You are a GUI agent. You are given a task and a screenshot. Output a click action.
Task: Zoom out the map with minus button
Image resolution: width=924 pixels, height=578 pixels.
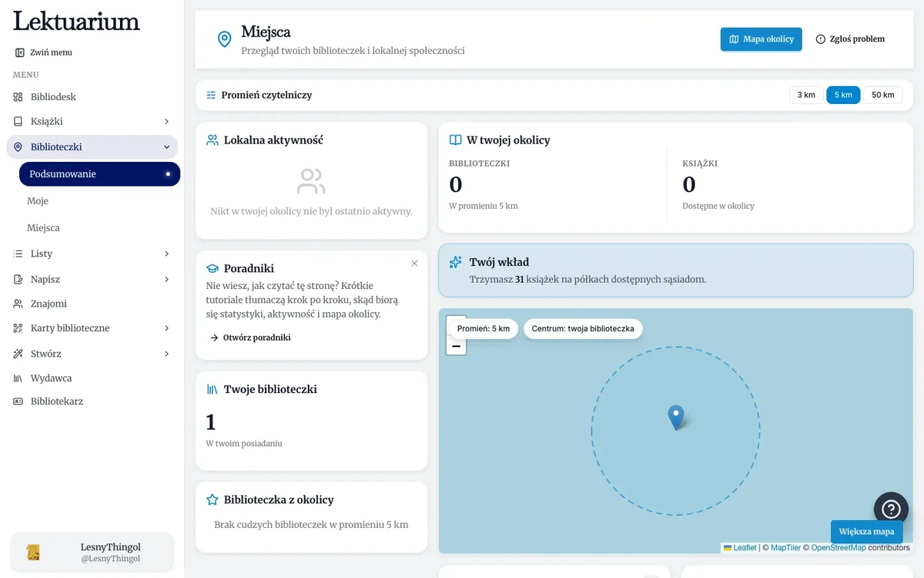(x=457, y=346)
